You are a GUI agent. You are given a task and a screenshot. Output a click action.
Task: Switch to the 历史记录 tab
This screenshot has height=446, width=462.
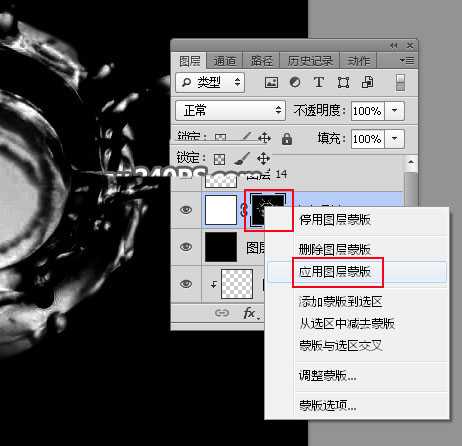point(310,61)
